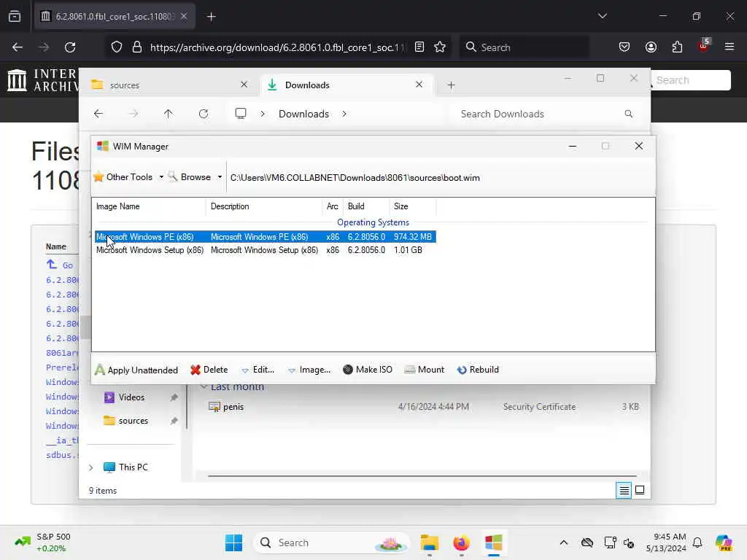The height and width of the screenshot is (560, 747).
Task: List all Firefox tabs dropdown
Action: point(602,16)
